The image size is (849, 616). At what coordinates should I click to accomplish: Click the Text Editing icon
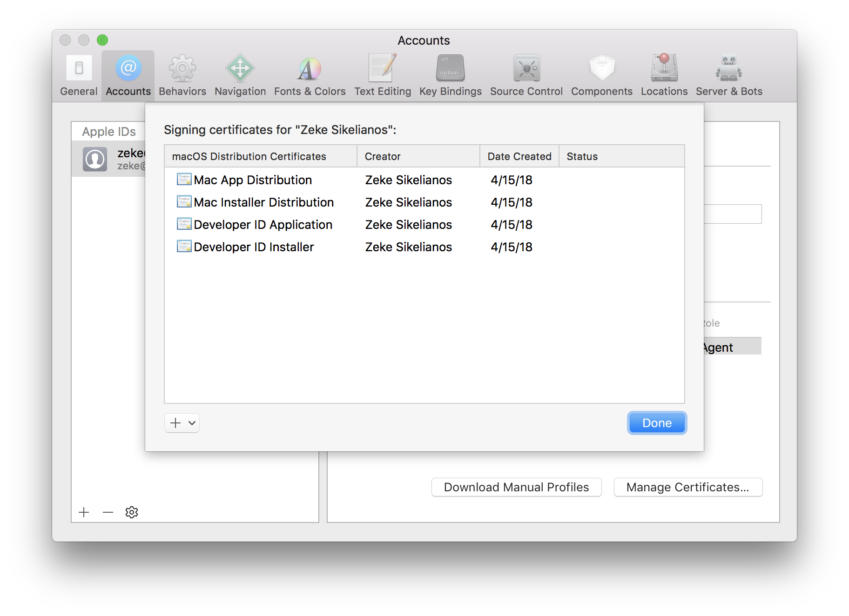382,74
